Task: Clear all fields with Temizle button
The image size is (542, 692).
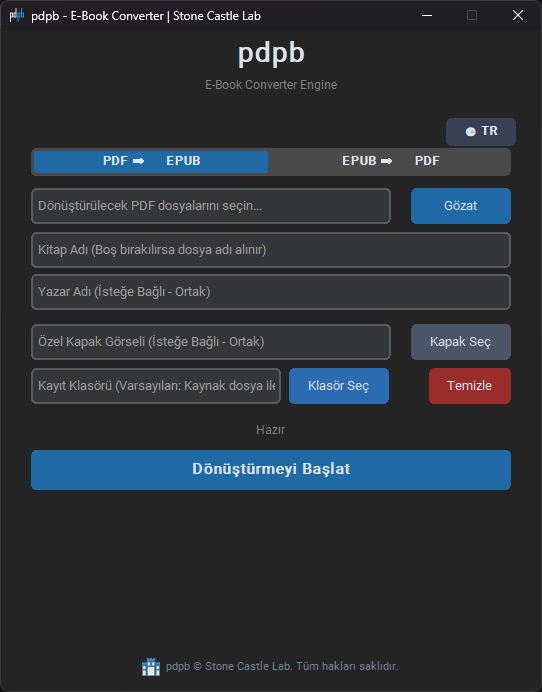Action: (x=470, y=386)
